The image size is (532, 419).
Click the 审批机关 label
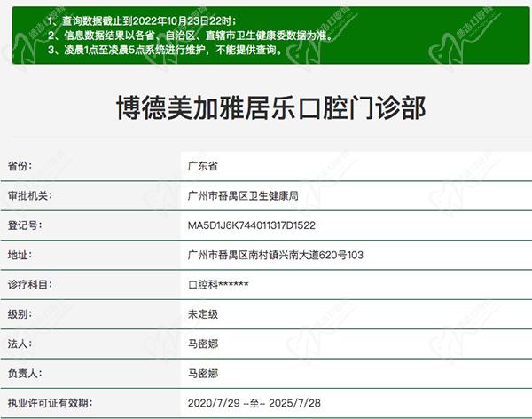pos(30,195)
